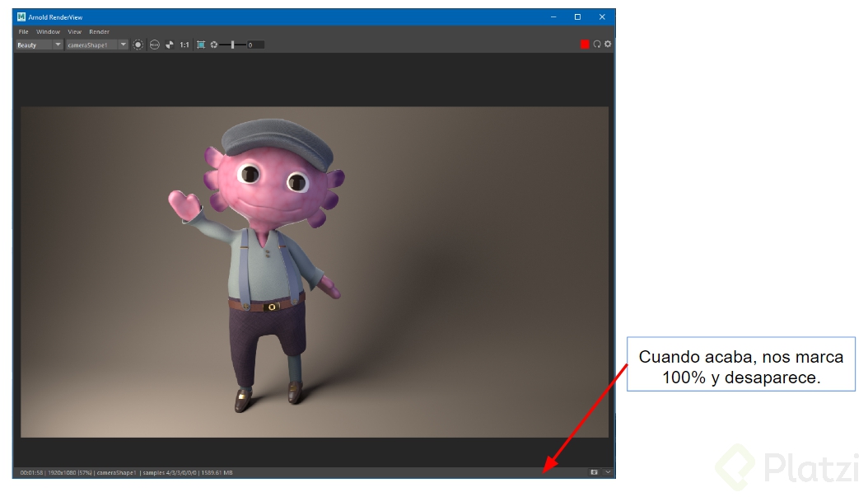The image size is (868, 497).
Task: Toggle the display channel circle icon
Action: click(138, 45)
